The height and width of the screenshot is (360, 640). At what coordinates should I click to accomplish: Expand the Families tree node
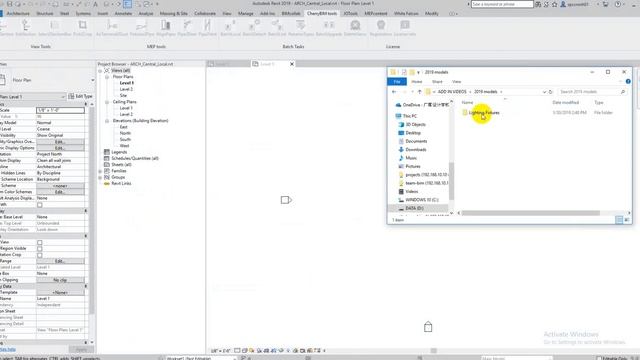coord(100,171)
